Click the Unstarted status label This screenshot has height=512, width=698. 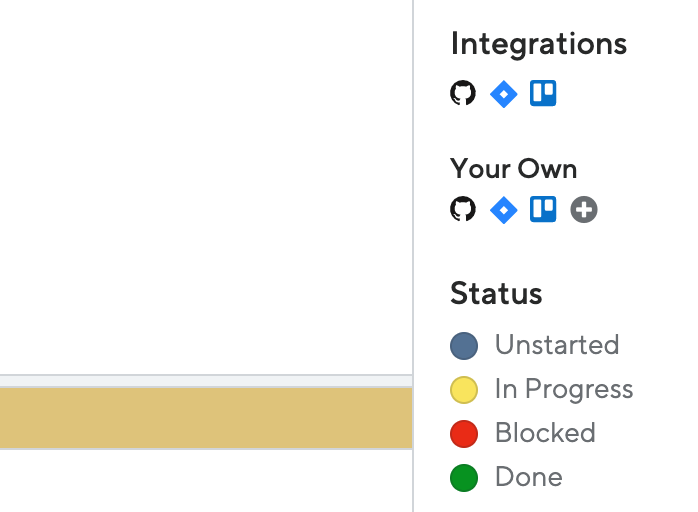pos(557,345)
